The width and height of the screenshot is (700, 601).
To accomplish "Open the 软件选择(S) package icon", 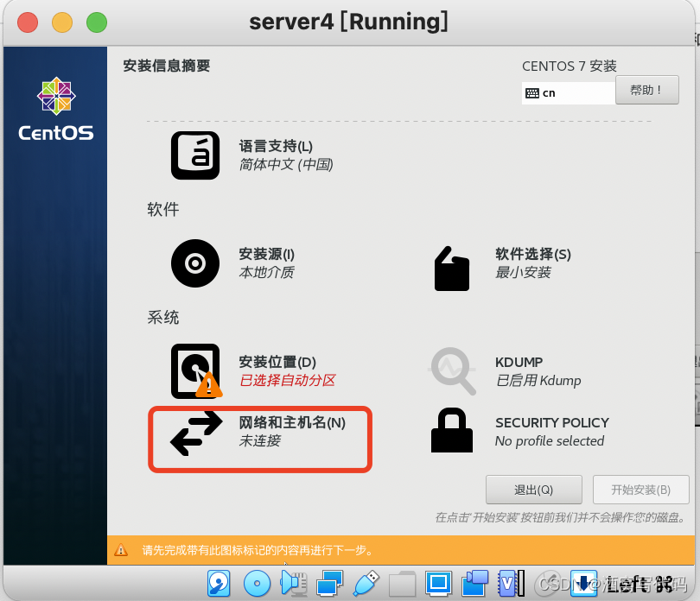I will point(452,269).
